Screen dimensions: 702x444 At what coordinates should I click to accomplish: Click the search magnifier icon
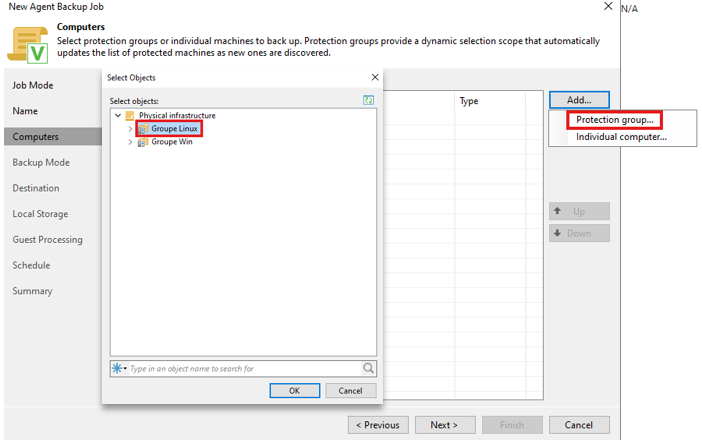coord(369,368)
